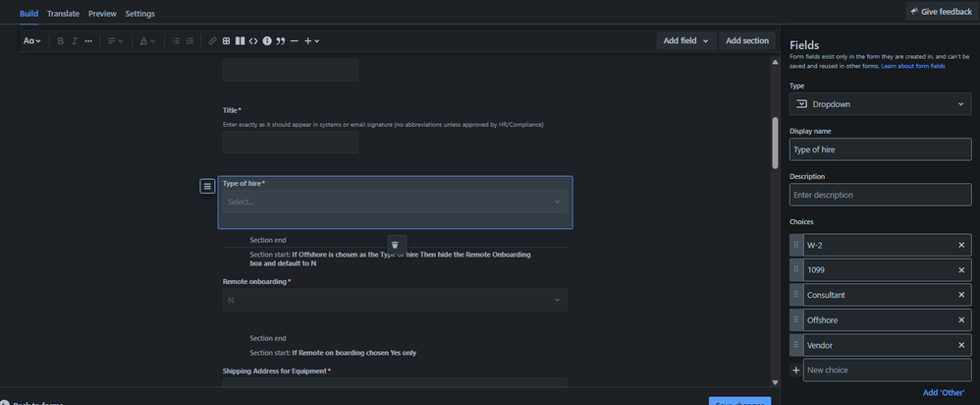Click the Remote onboarding field label

(257, 282)
